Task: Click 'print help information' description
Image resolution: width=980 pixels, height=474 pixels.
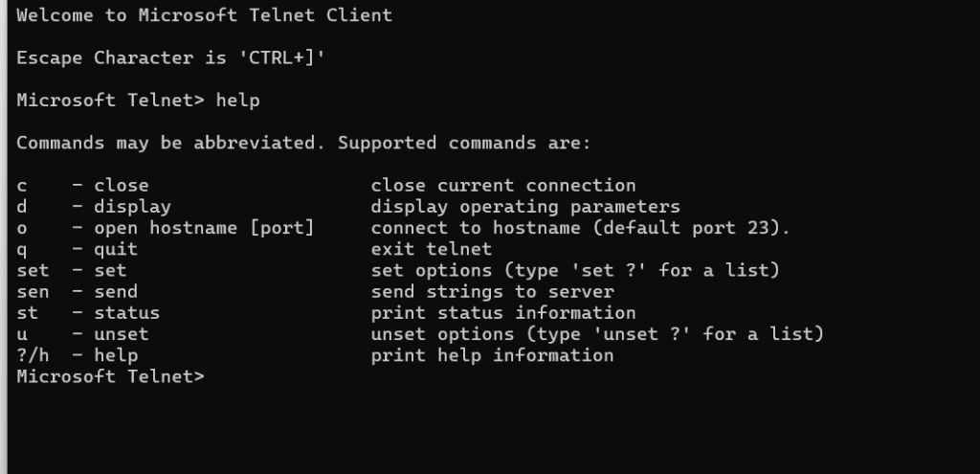Action: click(493, 355)
